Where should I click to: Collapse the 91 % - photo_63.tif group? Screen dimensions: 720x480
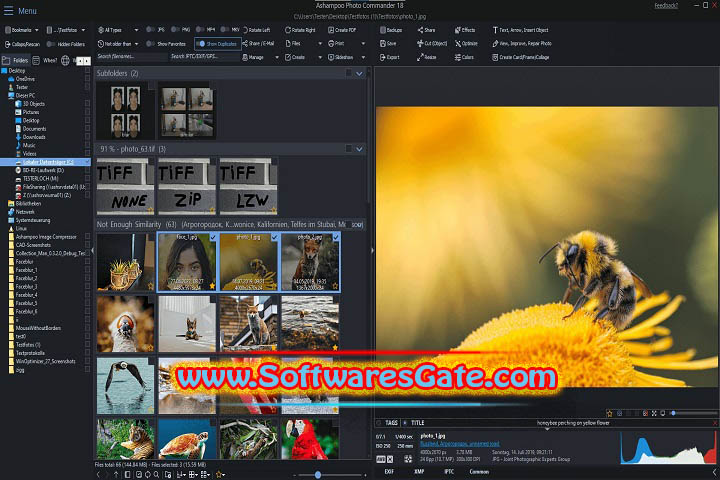tap(359, 149)
